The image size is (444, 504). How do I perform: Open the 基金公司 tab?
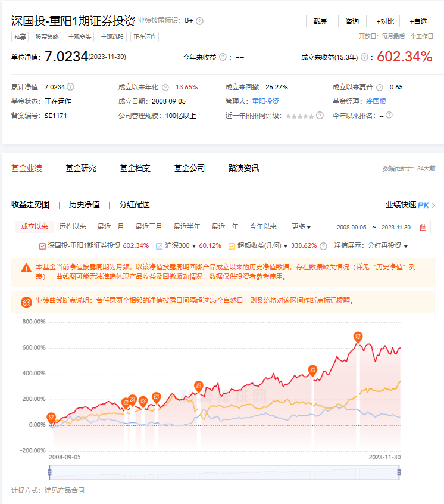coord(189,168)
